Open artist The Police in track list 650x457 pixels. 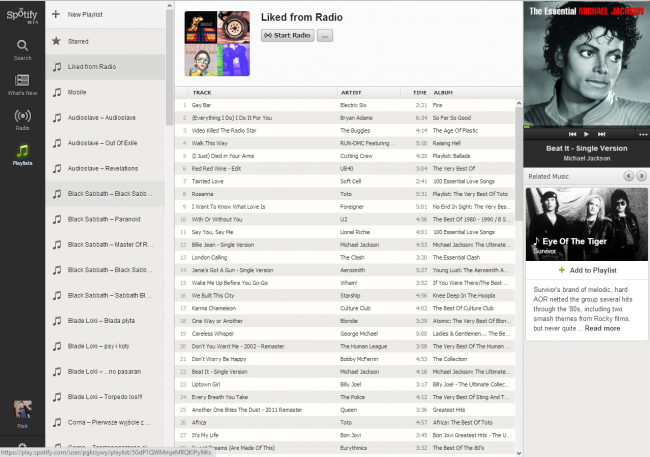pyautogui.click(x=352, y=397)
